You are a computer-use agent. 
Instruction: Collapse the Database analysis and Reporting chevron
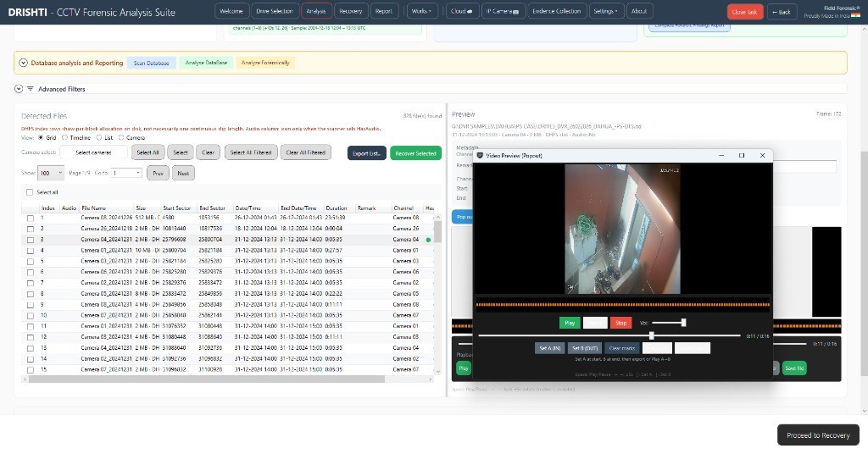pyautogui.click(x=23, y=63)
